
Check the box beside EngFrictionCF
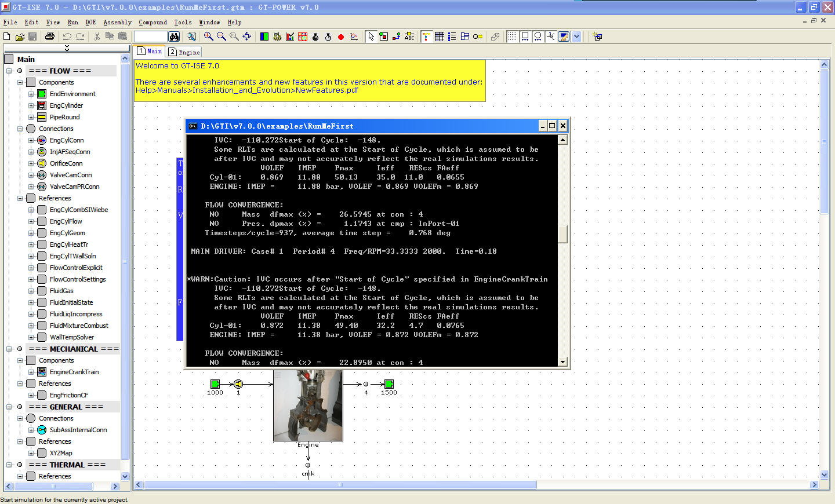click(42, 395)
